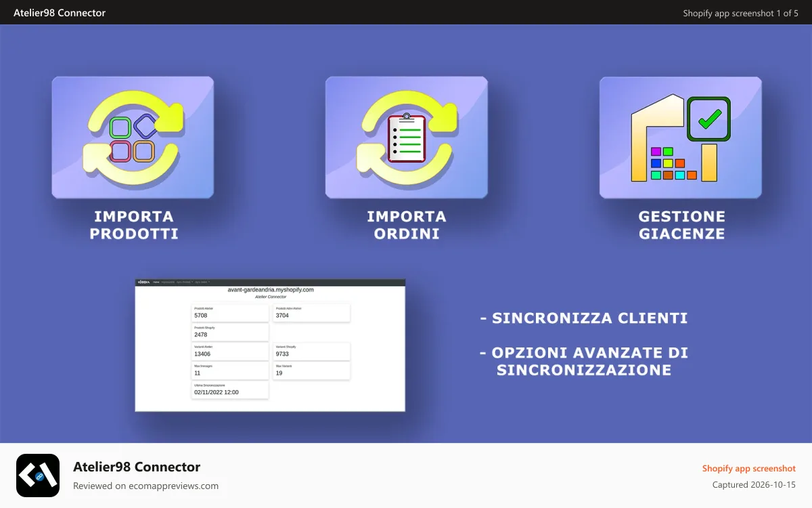
Task: Click OPZIONI AVANZATE DI SINCRONIZZAZIONE text
Action: tap(584, 362)
